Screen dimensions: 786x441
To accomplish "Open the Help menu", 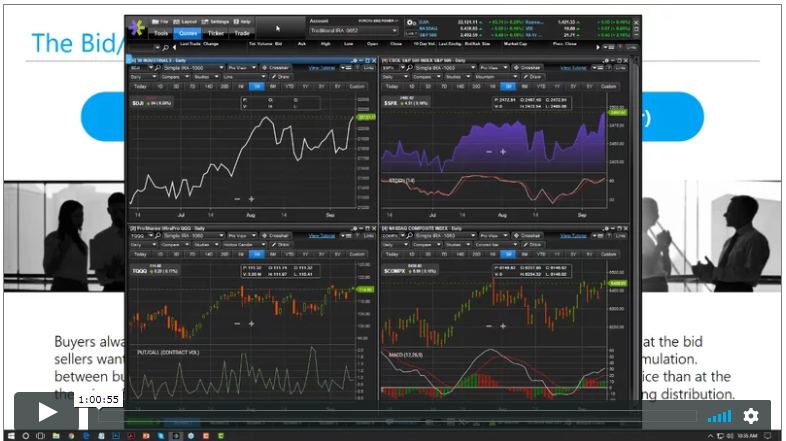I will [243, 21].
